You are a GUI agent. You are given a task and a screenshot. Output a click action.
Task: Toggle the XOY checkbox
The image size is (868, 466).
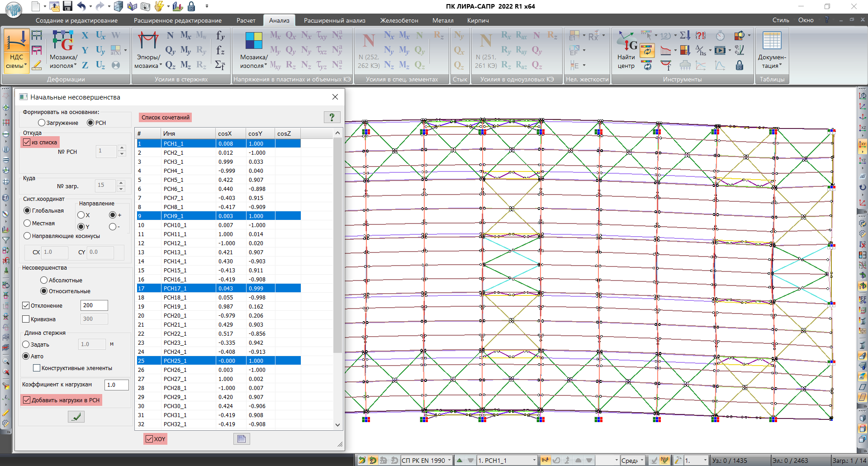(149, 439)
